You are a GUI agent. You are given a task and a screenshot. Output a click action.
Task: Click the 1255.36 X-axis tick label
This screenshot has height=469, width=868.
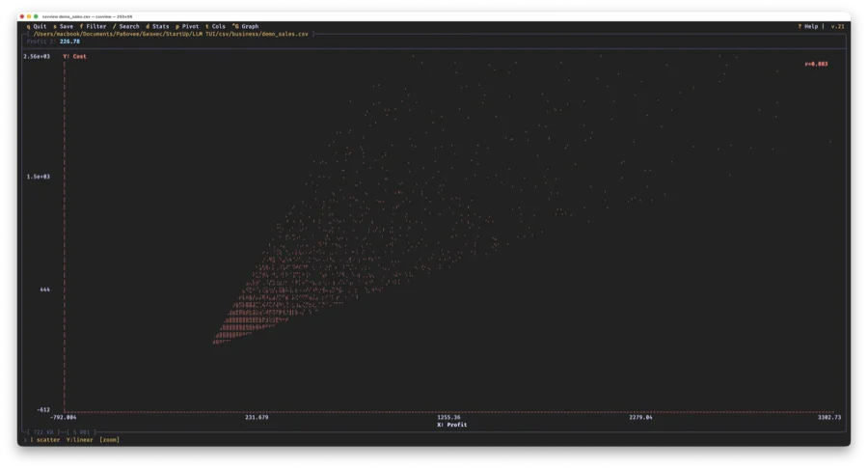pyautogui.click(x=448, y=417)
